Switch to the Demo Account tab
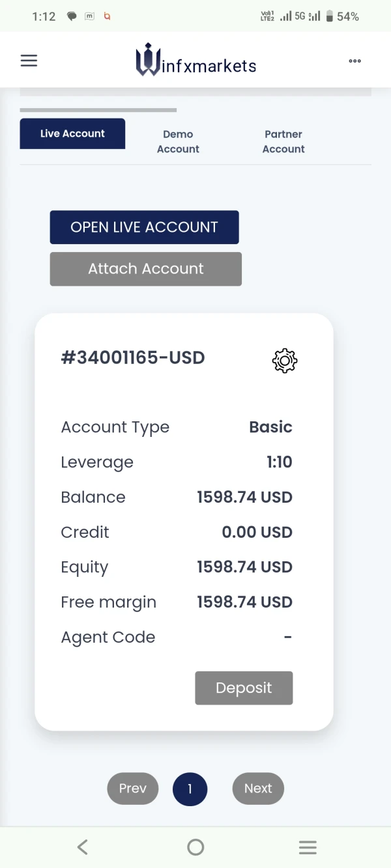 pyautogui.click(x=178, y=141)
